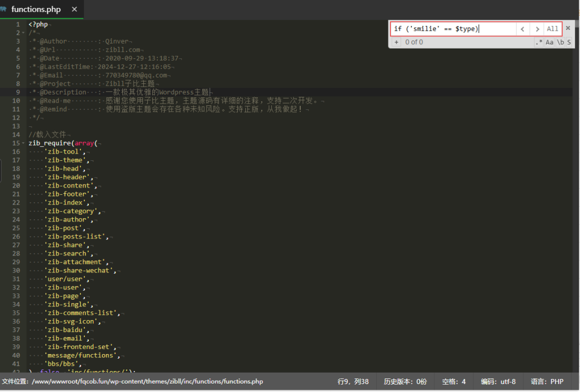This screenshot has width=580, height=392.
Task: Open history versions in status bar
Action: pyautogui.click(x=405, y=382)
